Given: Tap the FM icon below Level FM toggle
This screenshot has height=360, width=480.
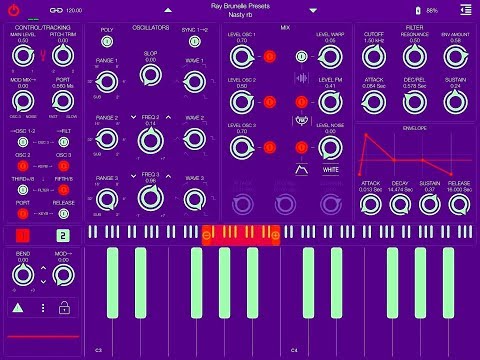Looking at the screenshot, I should click(x=301, y=120).
